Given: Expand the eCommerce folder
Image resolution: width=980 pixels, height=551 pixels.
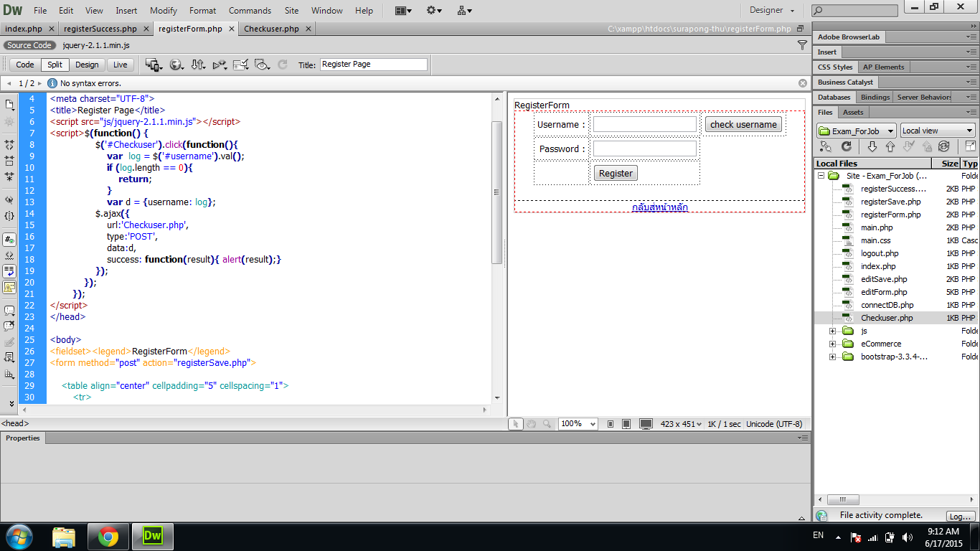Looking at the screenshot, I should (832, 344).
